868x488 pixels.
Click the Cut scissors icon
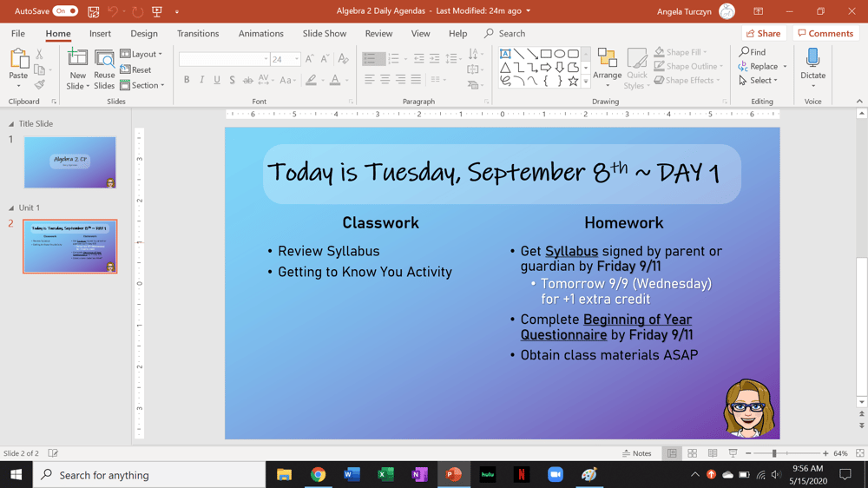tap(39, 54)
